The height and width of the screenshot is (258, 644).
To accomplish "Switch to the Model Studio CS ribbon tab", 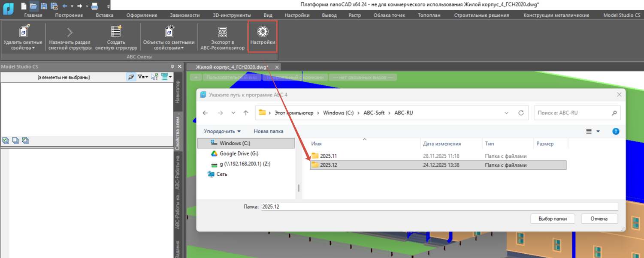I will point(622,15).
